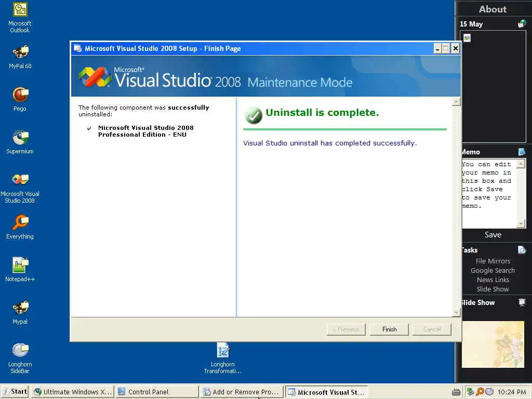Click the slide show thumbnail image
The height and width of the screenshot is (399, 532).
click(x=493, y=344)
